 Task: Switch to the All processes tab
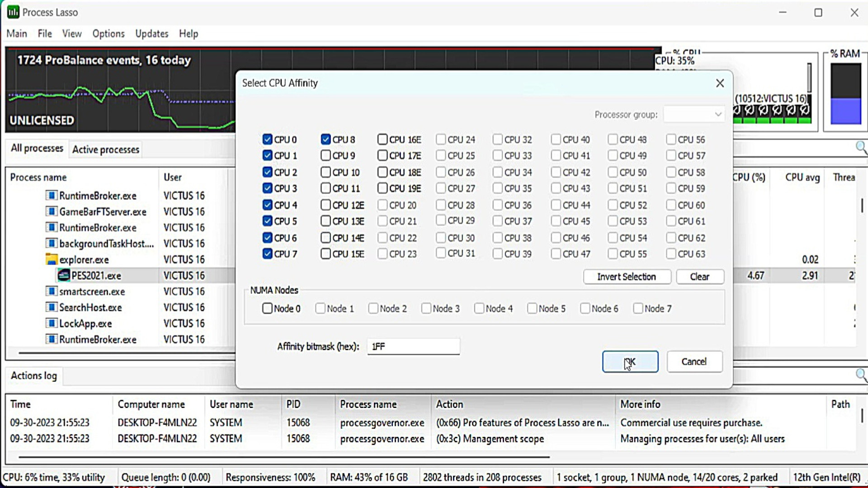[x=37, y=148]
